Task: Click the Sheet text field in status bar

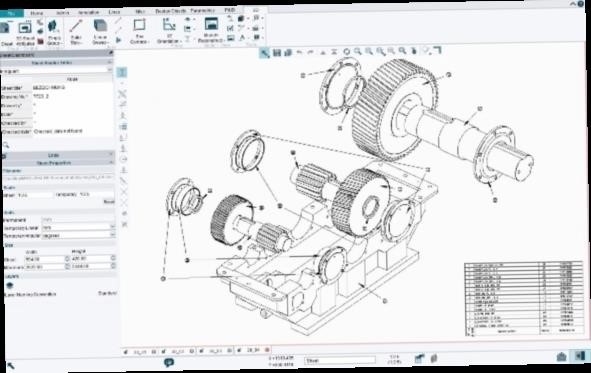Action: (x=340, y=361)
